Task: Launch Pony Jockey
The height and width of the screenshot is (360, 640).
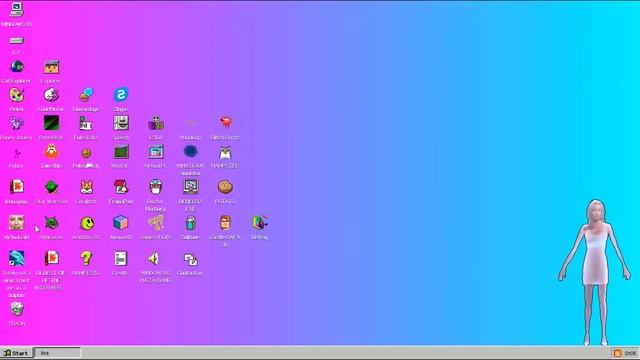Action: (x=16, y=123)
